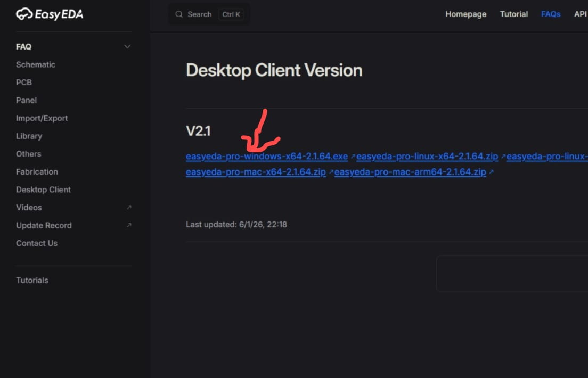Open the API navigation item

click(581, 14)
